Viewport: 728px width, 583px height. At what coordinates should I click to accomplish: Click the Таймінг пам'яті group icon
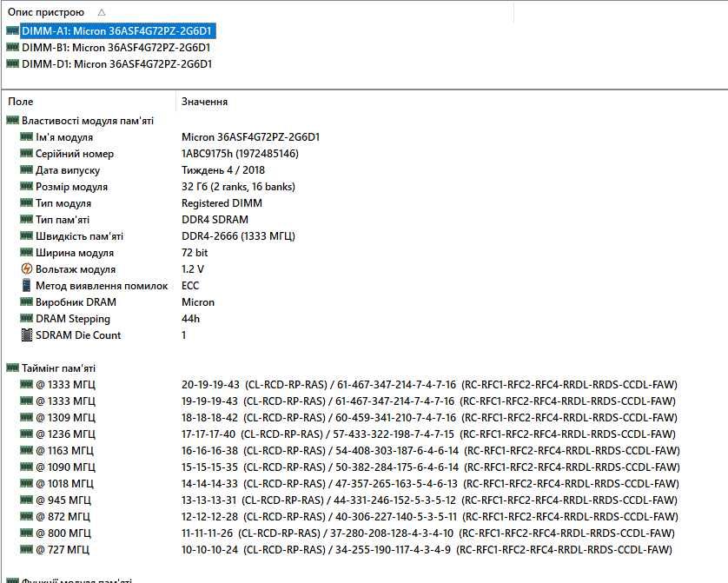point(13,368)
